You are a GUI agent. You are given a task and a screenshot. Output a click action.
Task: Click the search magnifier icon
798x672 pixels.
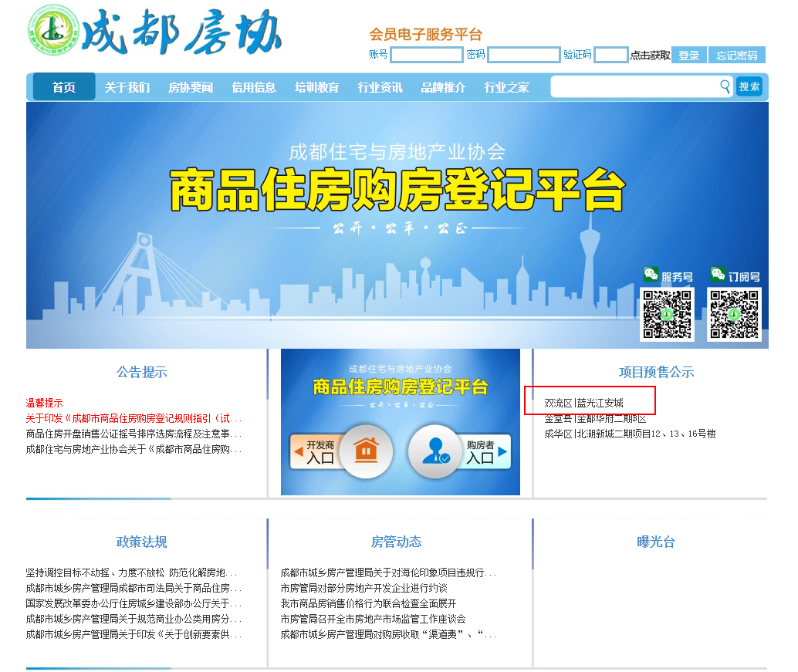(x=725, y=86)
